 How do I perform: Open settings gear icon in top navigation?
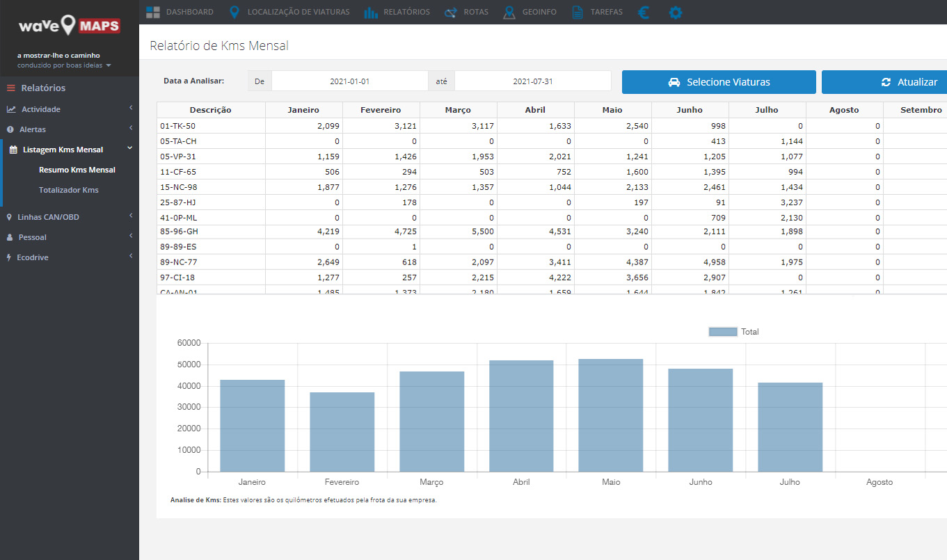point(675,12)
